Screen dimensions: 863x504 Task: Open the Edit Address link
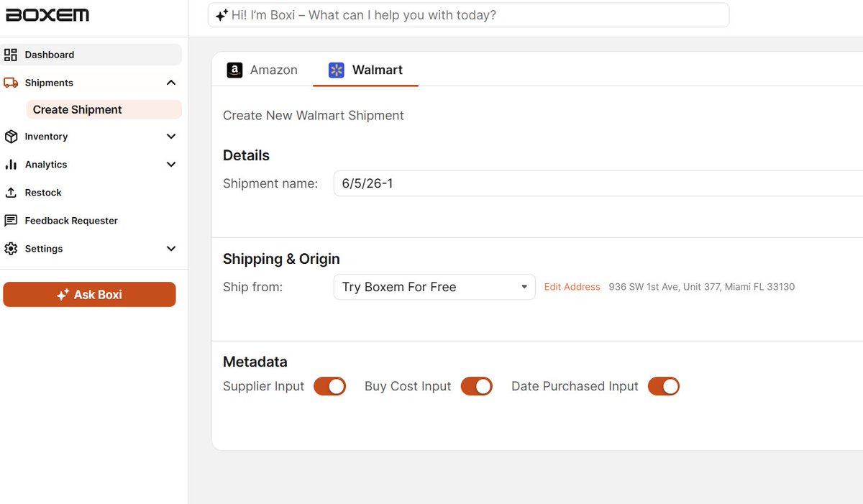click(572, 287)
